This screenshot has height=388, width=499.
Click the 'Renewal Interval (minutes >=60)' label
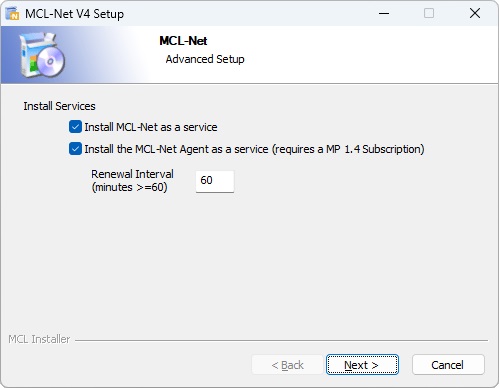[x=132, y=181]
